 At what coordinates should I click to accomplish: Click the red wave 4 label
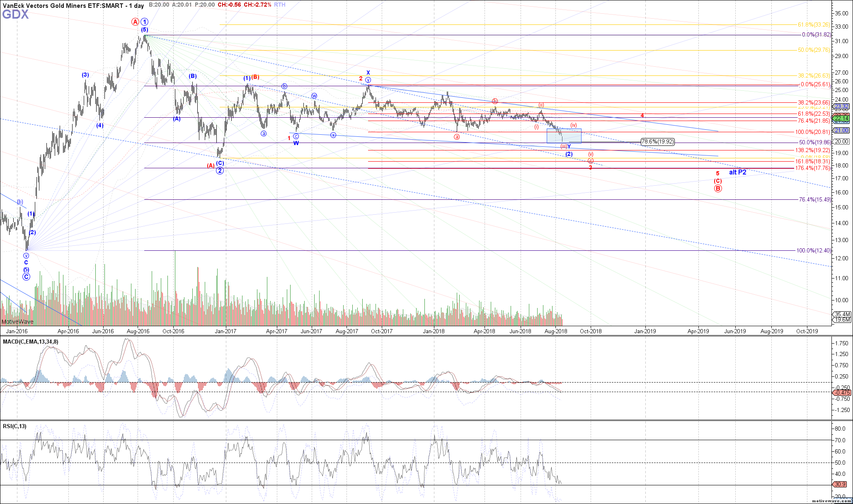click(642, 115)
